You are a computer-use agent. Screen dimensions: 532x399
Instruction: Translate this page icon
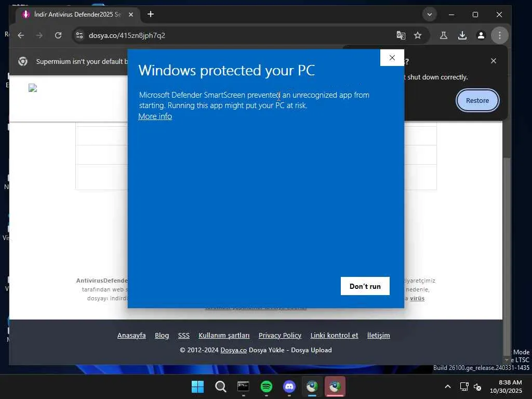point(401,35)
